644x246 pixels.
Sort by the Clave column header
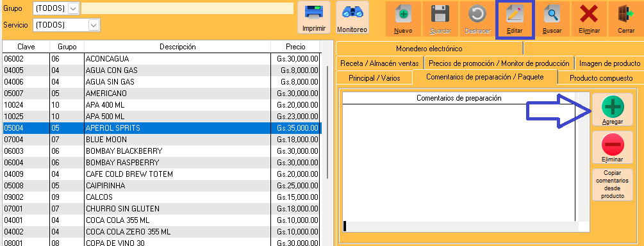click(x=26, y=47)
